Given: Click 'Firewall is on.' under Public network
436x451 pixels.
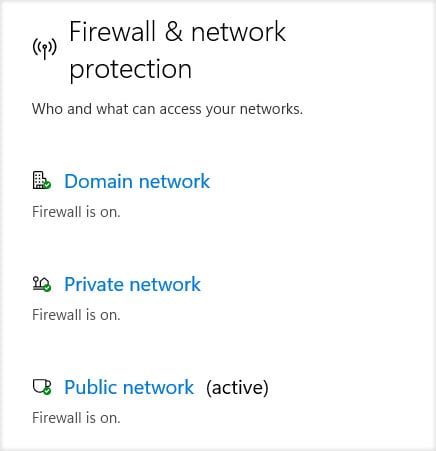Looking at the screenshot, I should click(x=76, y=418).
